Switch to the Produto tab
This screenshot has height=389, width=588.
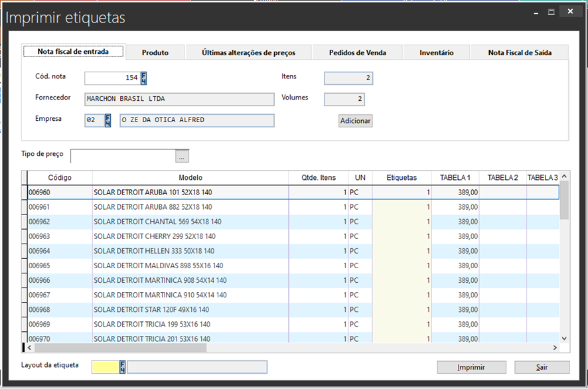pos(155,52)
